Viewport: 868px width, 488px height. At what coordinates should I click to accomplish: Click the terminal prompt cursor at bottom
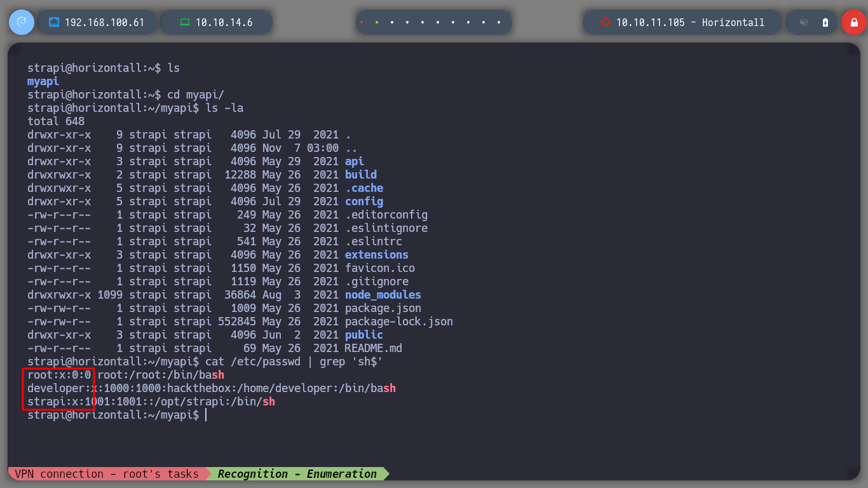pyautogui.click(x=205, y=415)
